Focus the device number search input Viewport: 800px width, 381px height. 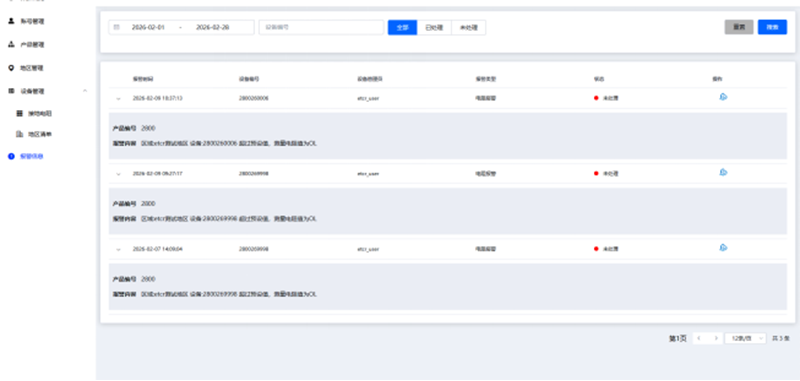point(321,28)
